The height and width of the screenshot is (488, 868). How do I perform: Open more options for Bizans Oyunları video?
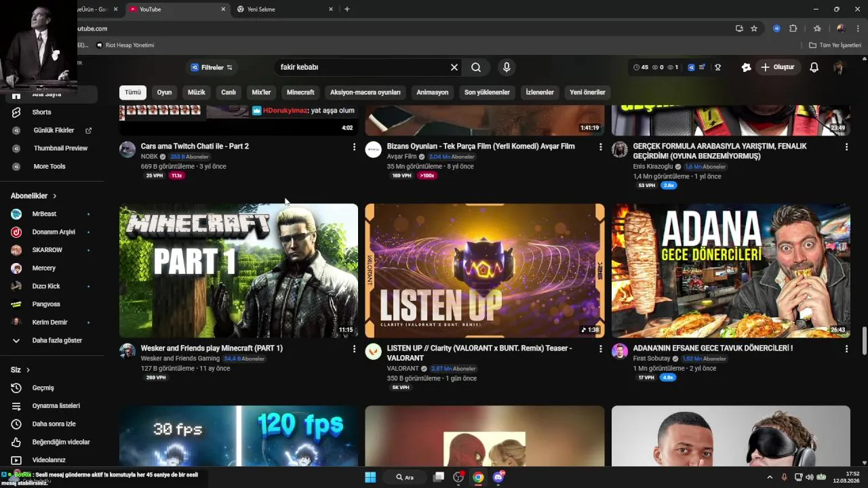[x=600, y=146]
